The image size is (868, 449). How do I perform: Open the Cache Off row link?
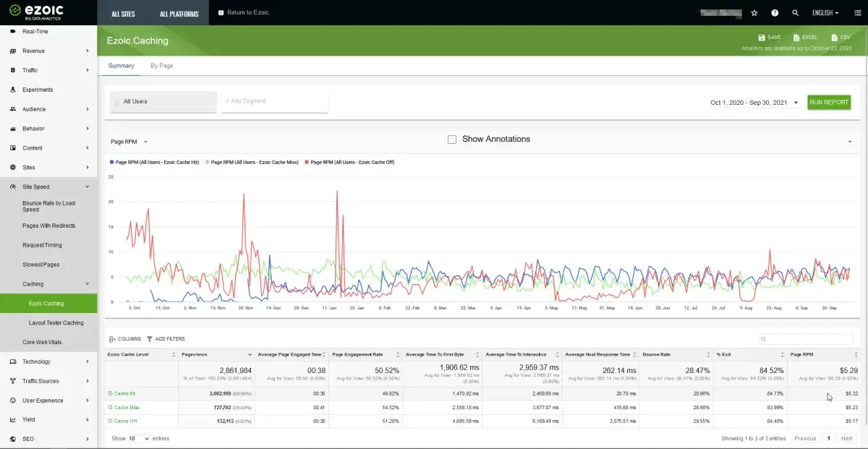pyautogui.click(x=125, y=421)
